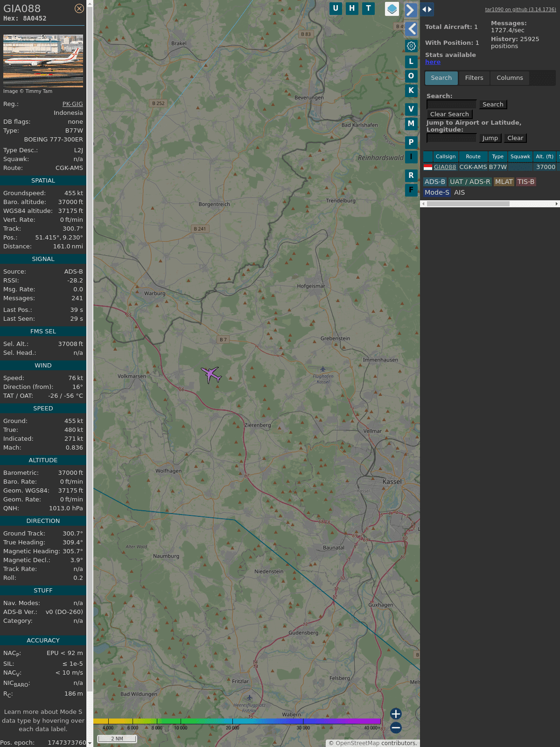Screen dimensions: 560x747
Task: Open the PK-GIG registration link
Action: tap(73, 104)
